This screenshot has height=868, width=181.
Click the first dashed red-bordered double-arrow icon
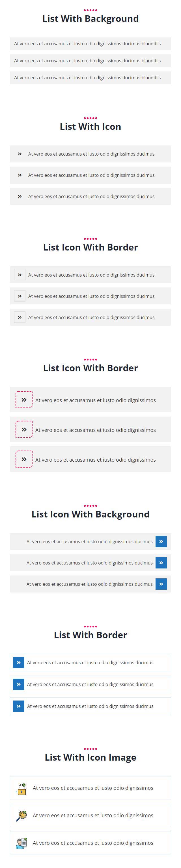(x=24, y=400)
